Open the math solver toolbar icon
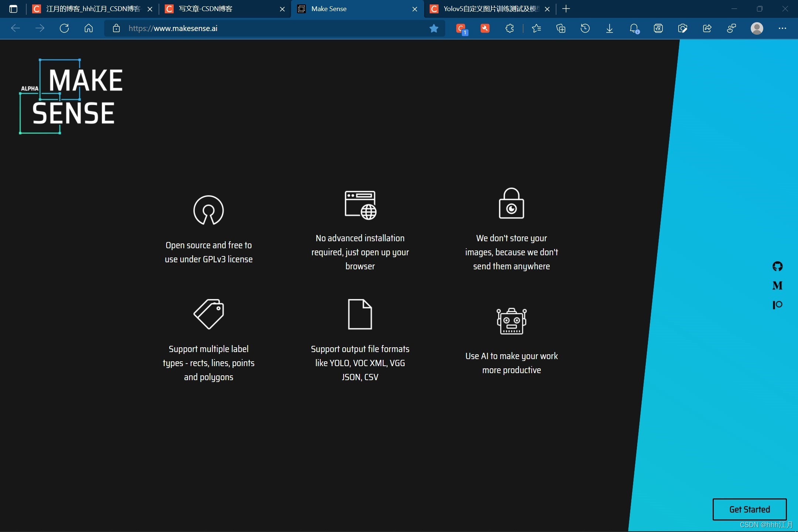Image resolution: width=798 pixels, height=532 pixels. click(658, 28)
